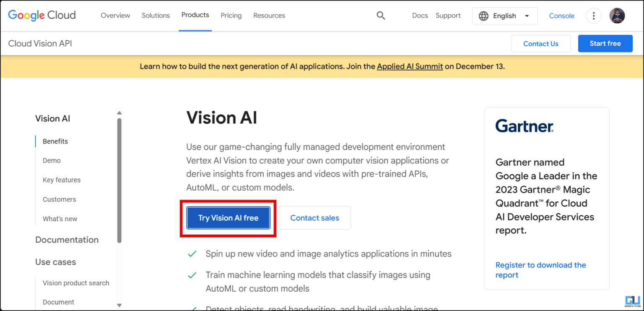This screenshot has width=644, height=311.
Task: Click the Contact sales button
Action: 314,218
